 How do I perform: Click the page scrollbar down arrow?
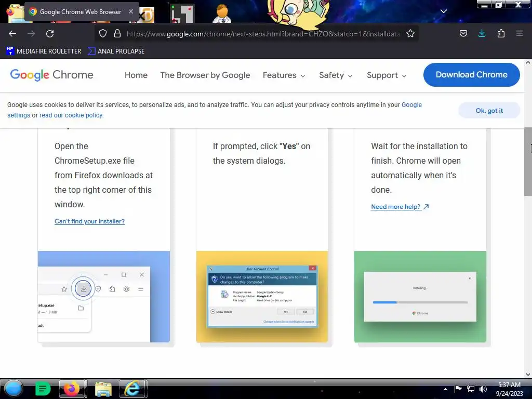528,374
